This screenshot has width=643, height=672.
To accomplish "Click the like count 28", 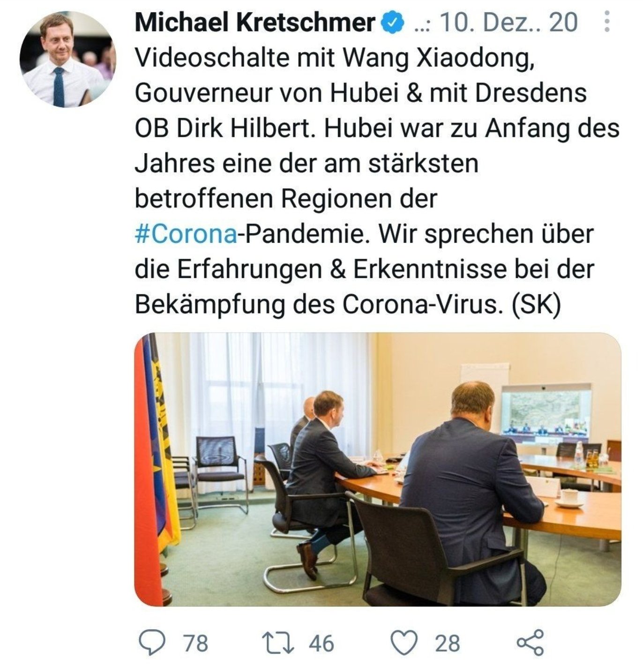I will coord(447,643).
